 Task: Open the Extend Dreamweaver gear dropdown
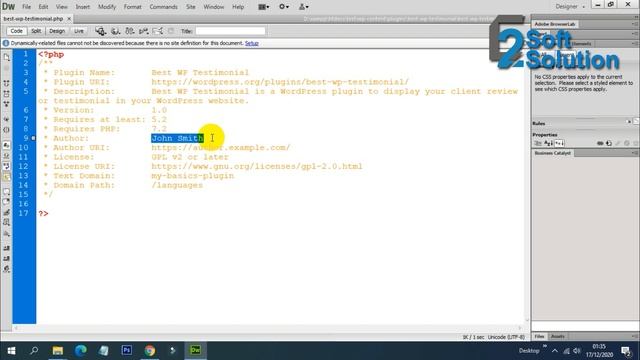284,7
